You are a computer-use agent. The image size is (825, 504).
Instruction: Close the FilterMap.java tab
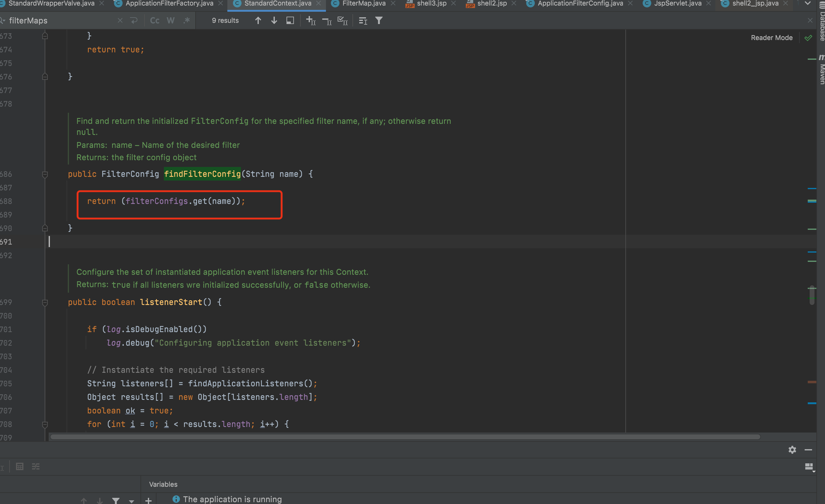pos(393,3)
